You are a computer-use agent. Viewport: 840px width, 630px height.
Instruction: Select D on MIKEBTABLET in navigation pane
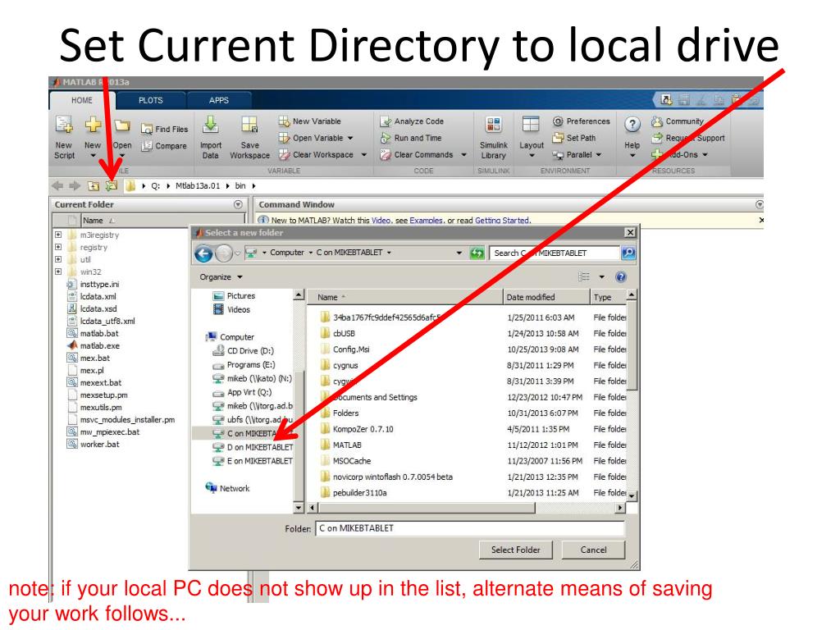(253, 447)
